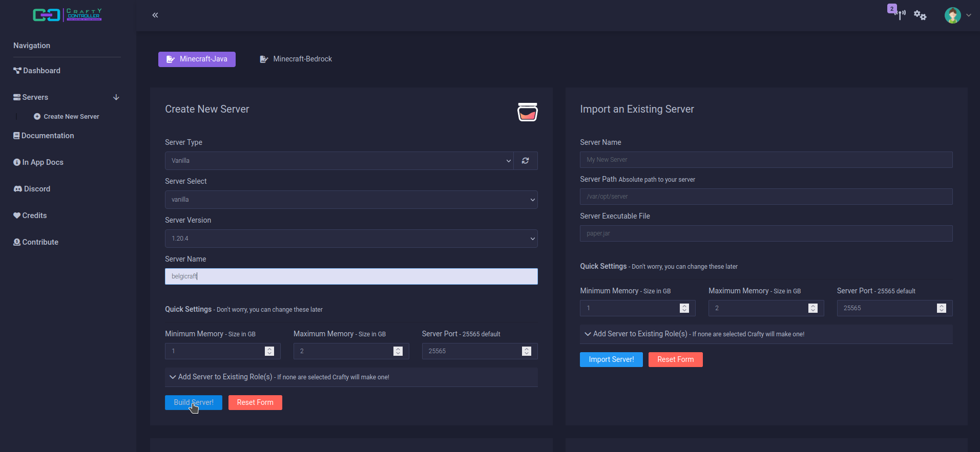Adjust Server Port stepper in Import form

point(942,308)
